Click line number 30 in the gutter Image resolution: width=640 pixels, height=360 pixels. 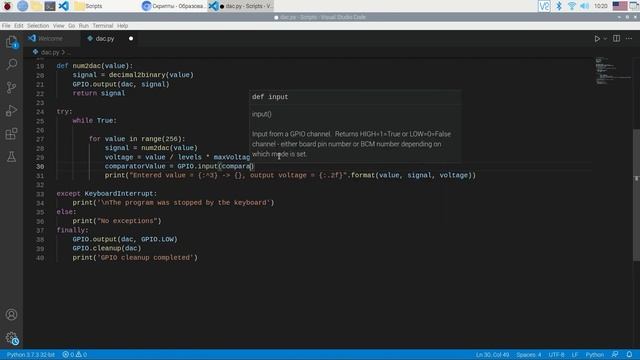(x=40, y=167)
